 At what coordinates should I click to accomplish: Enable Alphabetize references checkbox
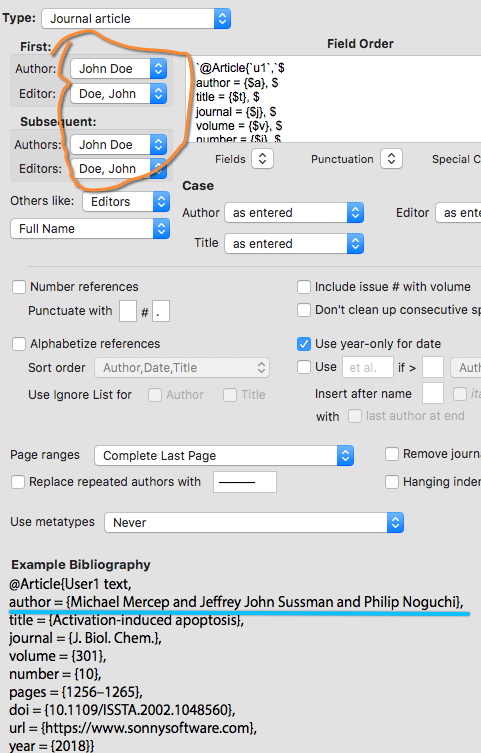(x=19, y=344)
